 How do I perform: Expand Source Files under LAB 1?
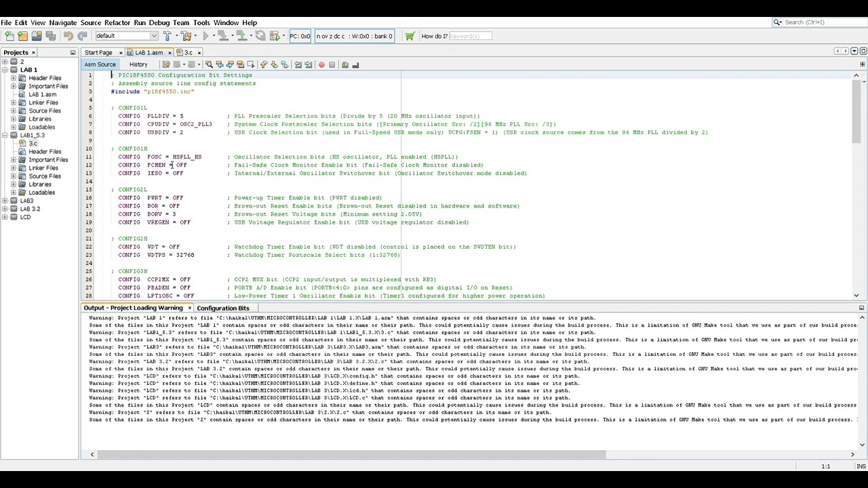(x=13, y=110)
